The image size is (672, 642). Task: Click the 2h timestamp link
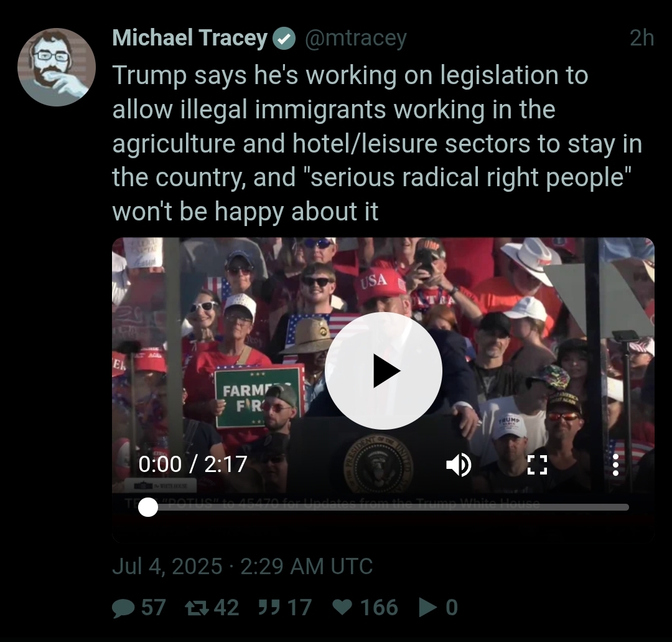click(x=642, y=38)
